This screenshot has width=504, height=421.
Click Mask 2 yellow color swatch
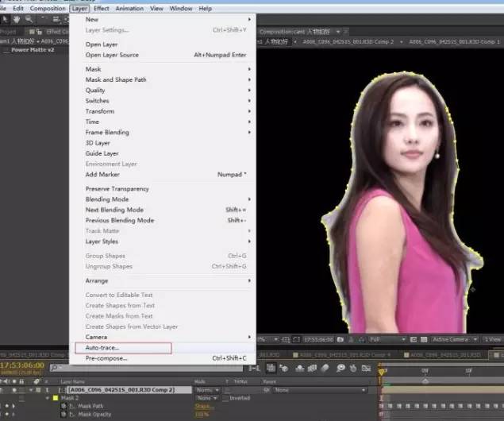coord(56,398)
